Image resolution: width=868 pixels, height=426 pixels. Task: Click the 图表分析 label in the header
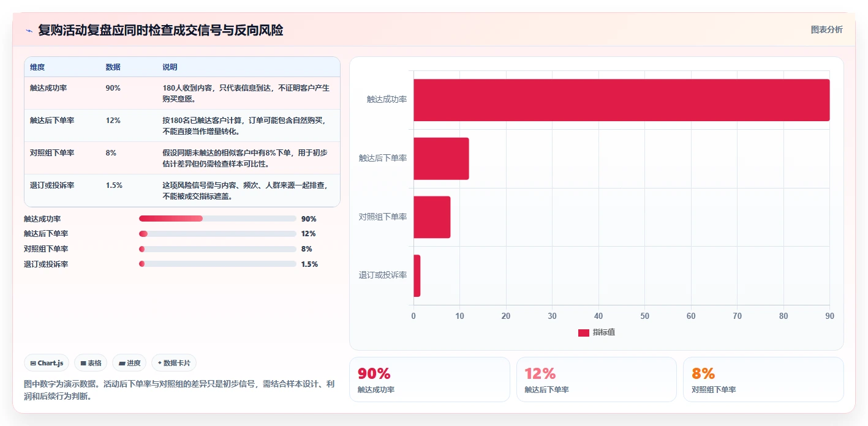click(826, 30)
